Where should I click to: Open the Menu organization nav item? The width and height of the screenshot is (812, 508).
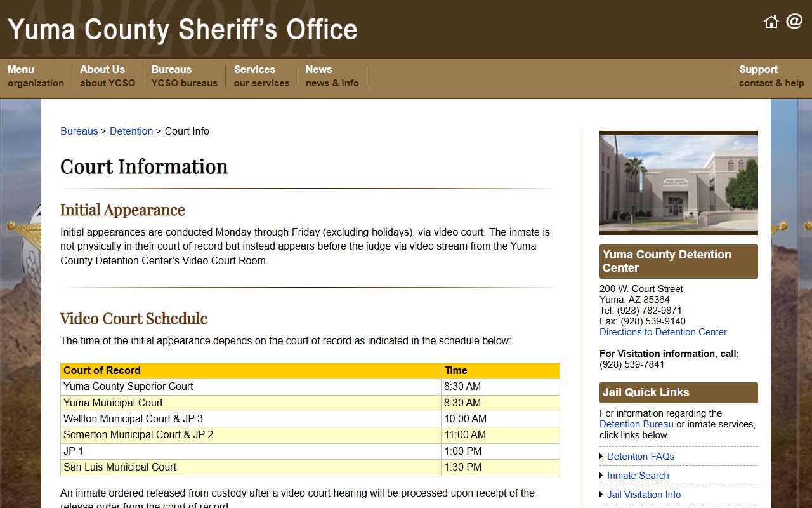[36, 76]
